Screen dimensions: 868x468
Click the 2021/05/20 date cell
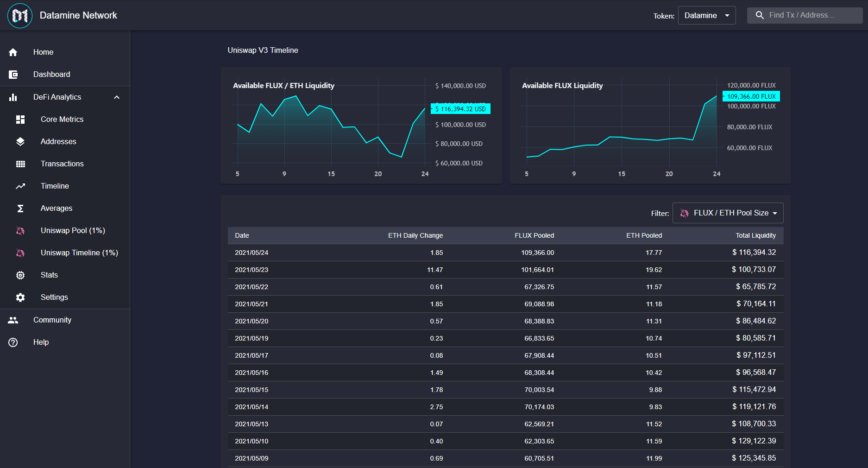(x=252, y=322)
